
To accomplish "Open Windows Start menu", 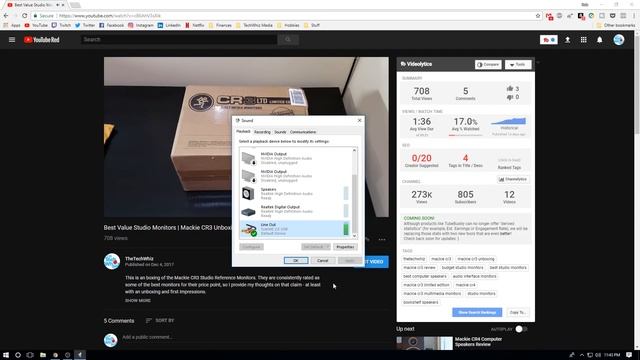I will pos(6,355).
